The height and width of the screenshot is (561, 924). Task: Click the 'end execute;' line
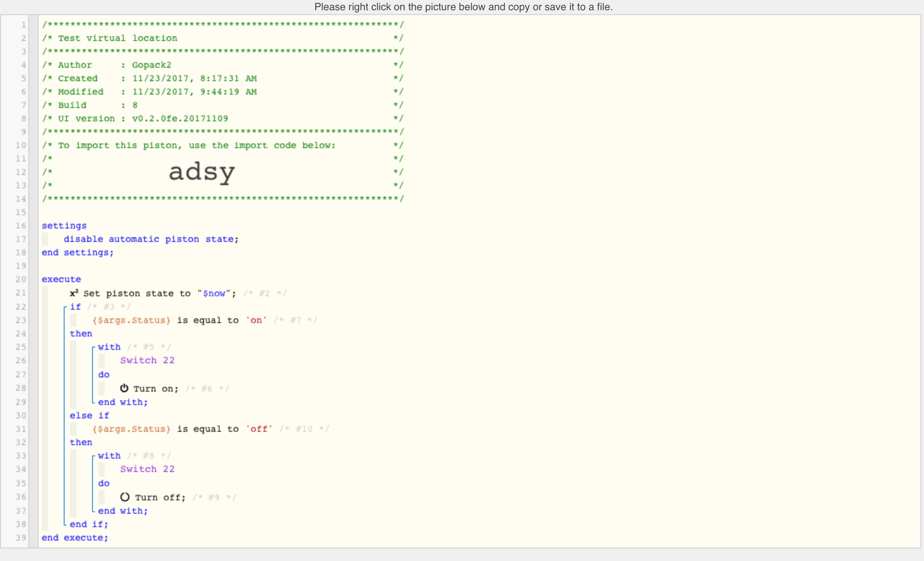[x=75, y=537]
